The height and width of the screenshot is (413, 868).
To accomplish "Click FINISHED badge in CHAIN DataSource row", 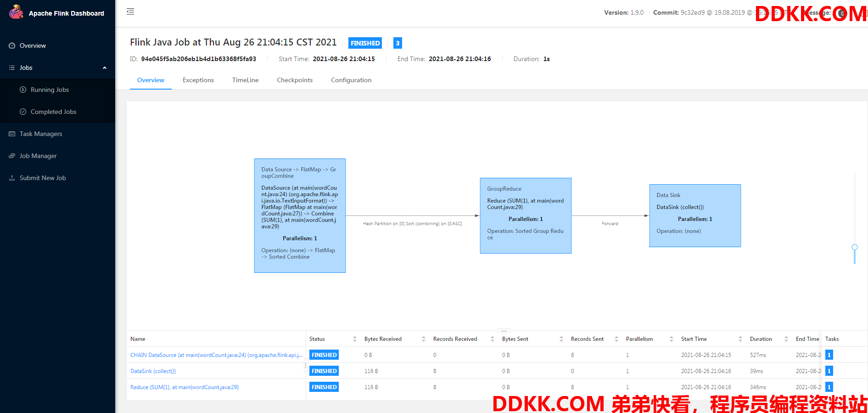I will click(x=324, y=355).
